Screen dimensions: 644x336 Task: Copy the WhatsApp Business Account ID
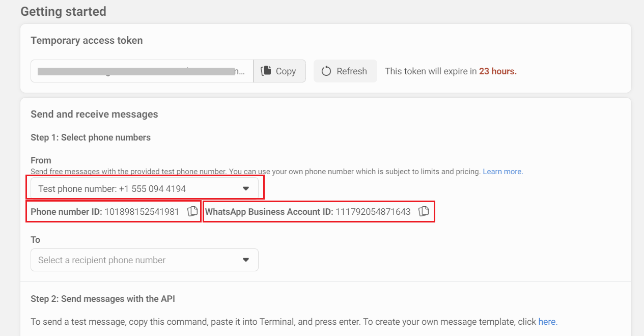click(424, 212)
